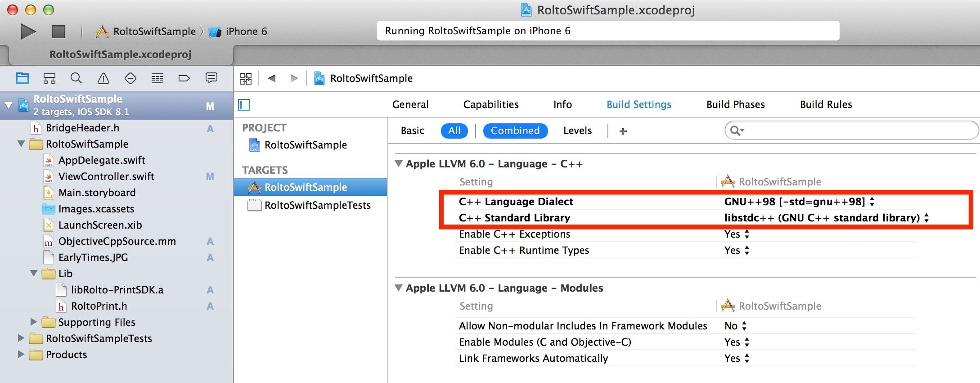The height and width of the screenshot is (383, 980).
Task: Select the Combined settings view
Action: pyautogui.click(x=515, y=131)
